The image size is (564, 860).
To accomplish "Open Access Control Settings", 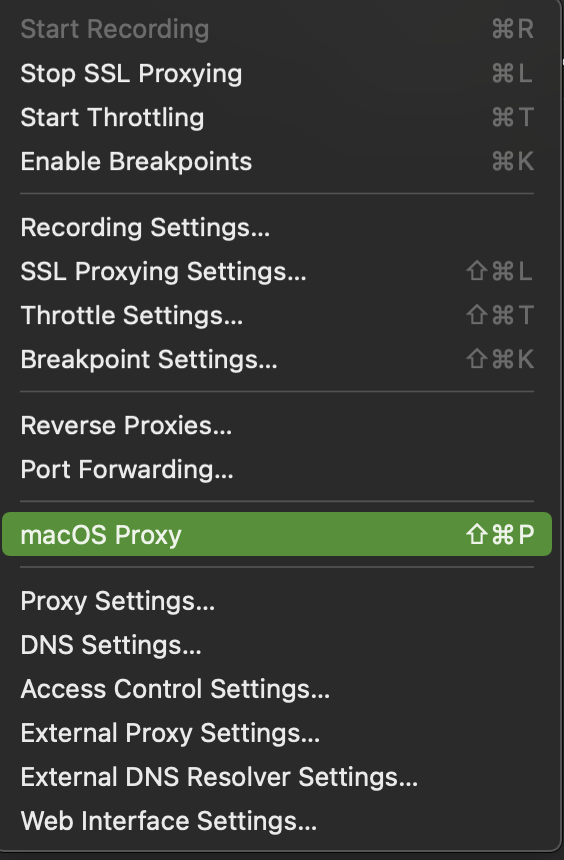I will click(x=277, y=688).
